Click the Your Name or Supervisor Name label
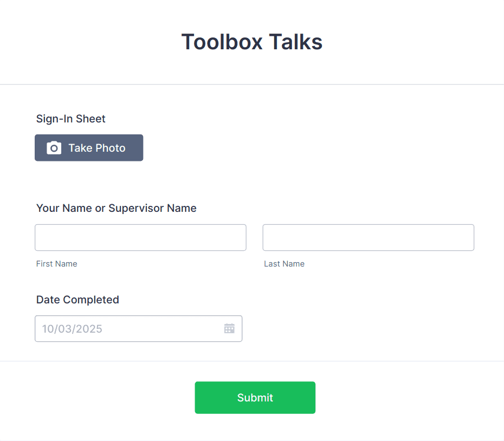504x441 pixels. (x=116, y=208)
